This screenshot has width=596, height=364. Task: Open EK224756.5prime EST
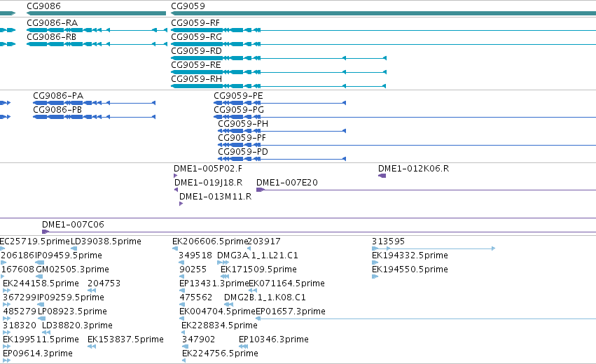pos(220,353)
